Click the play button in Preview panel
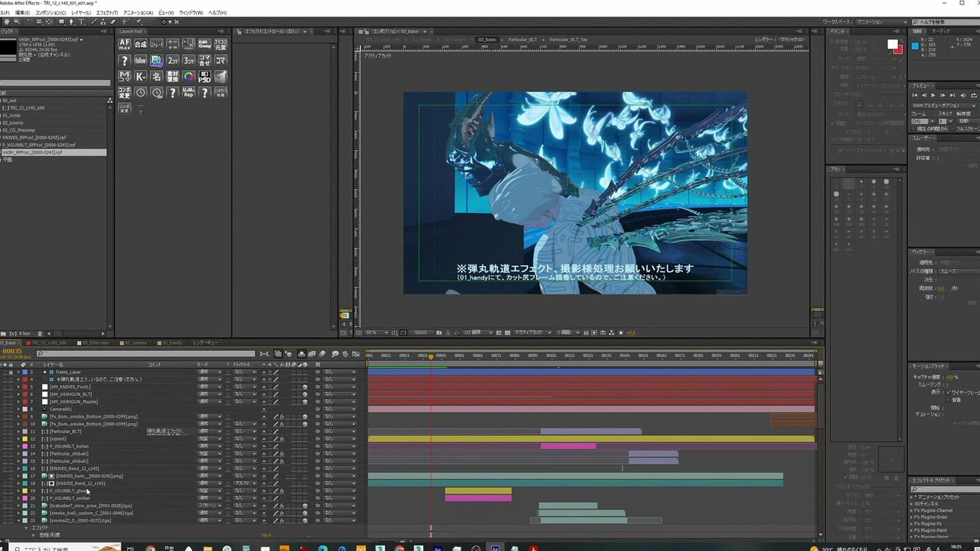The image size is (980, 551). tap(933, 95)
